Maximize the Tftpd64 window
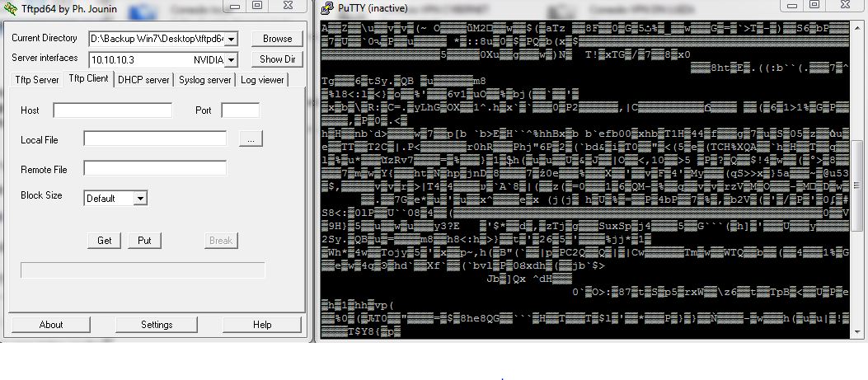 click(257, 6)
